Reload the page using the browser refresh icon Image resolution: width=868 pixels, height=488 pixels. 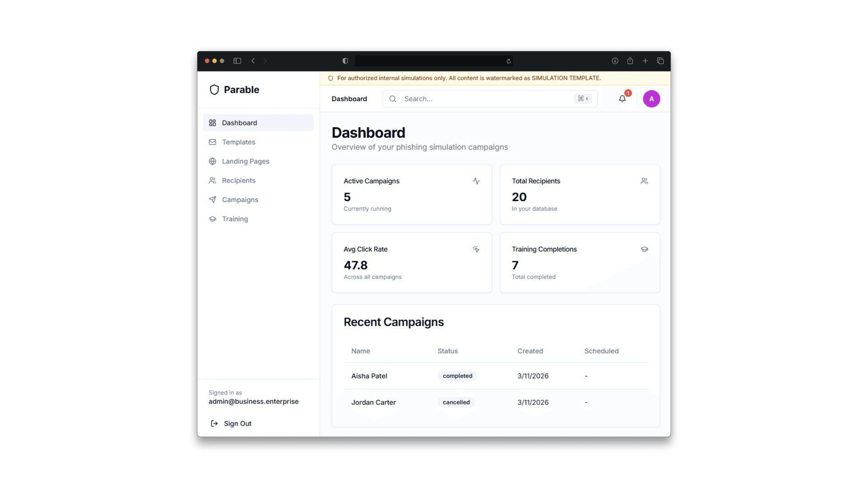tap(508, 61)
